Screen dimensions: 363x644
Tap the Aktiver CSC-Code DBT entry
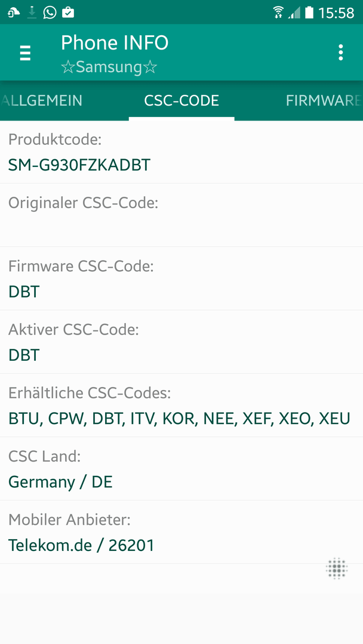coord(181,342)
